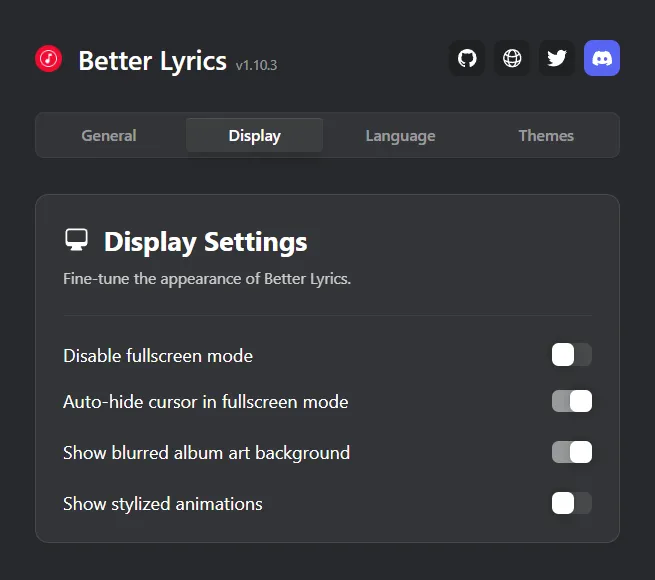Open the Language tab

coord(400,135)
